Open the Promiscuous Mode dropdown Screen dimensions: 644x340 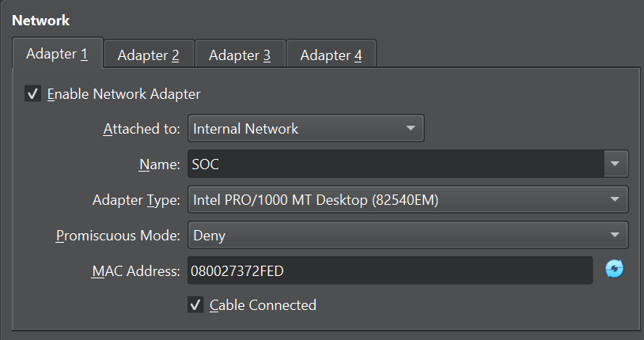(x=407, y=235)
